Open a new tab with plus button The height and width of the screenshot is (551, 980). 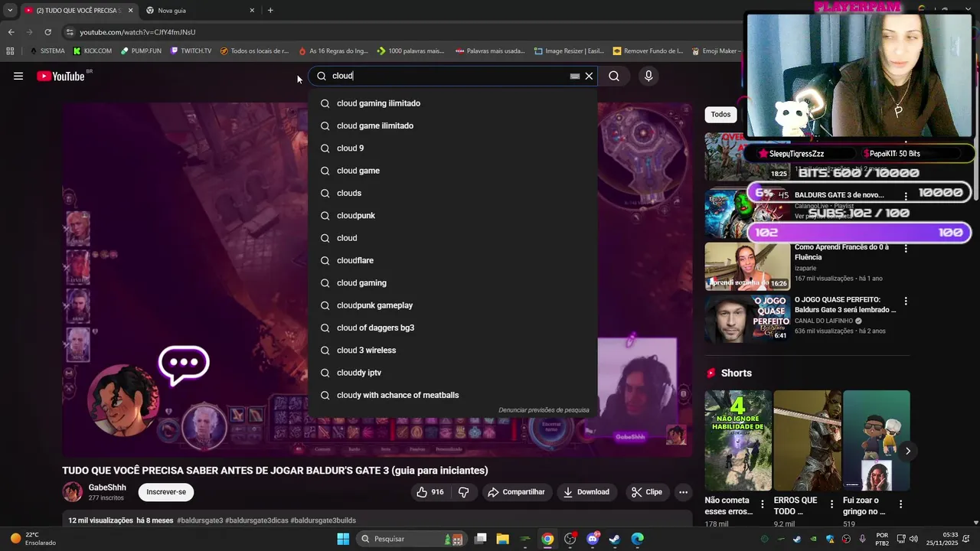(270, 11)
